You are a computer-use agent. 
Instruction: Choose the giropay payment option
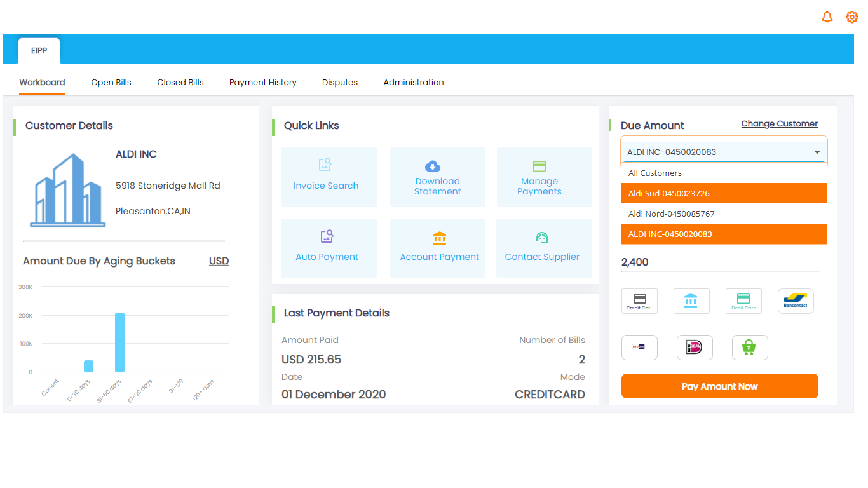tap(639, 347)
